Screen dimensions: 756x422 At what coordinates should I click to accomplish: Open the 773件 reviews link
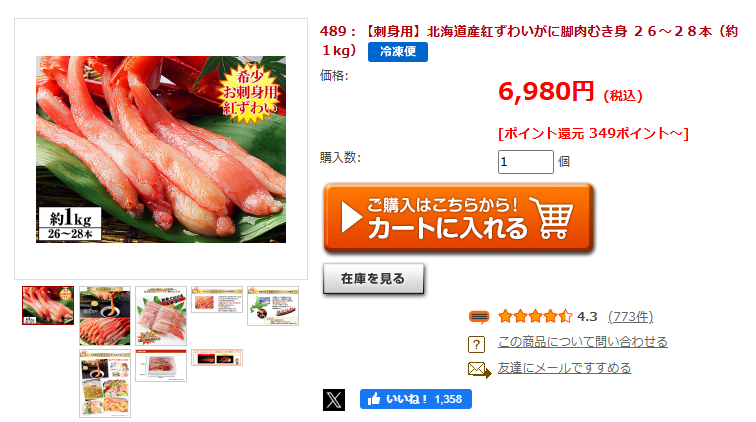coord(630,317)
